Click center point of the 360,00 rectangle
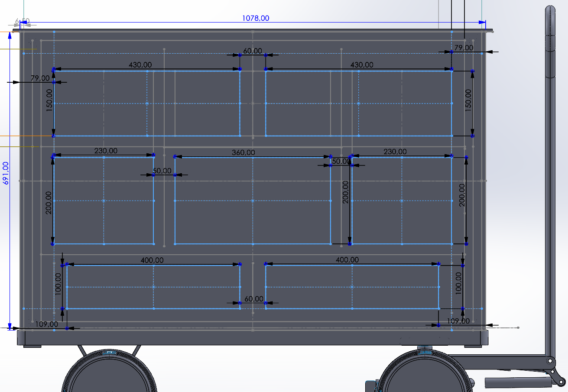 point(253,201)
